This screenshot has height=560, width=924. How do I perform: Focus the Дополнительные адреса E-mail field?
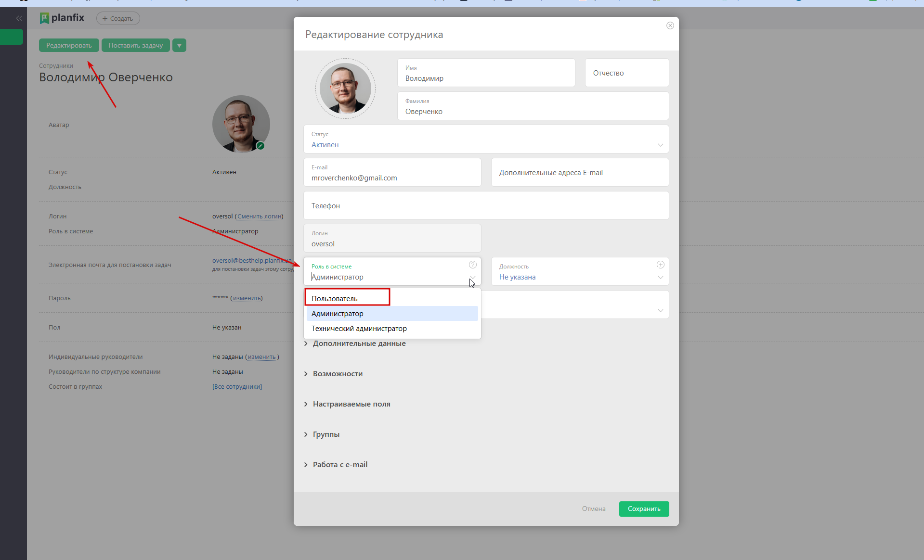click(x=580, y=172)
